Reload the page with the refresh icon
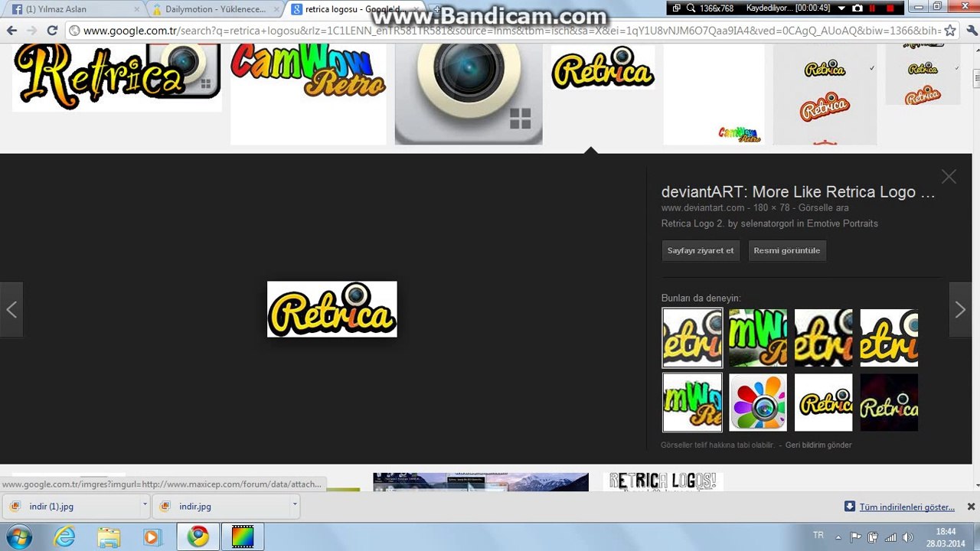980x551 pixels. (x=52, y=31)
